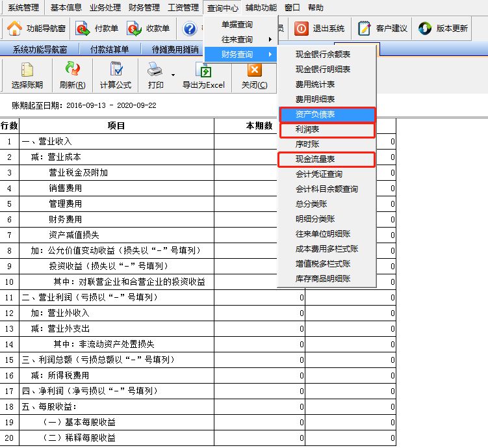Image resolution: width=488 pixels, height=448 pixels.
Task: Select 费用明细表 from the submenu
Action: (327, 99)
